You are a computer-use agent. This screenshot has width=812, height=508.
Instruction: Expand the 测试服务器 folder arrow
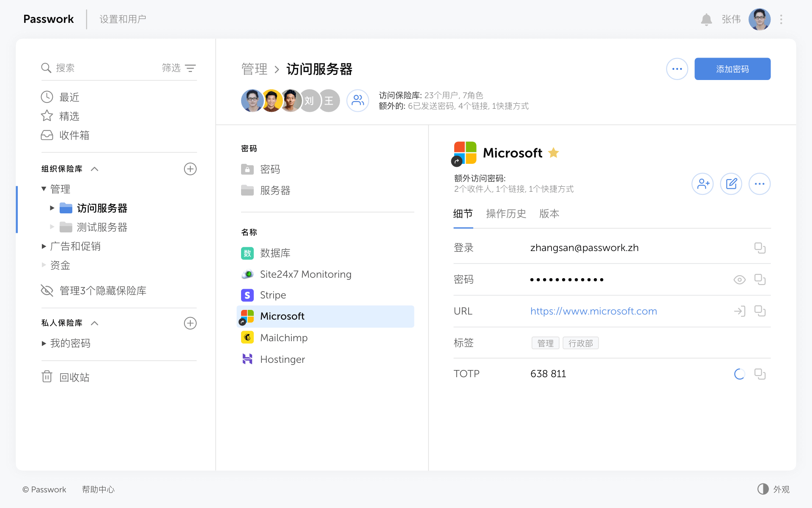52,227
